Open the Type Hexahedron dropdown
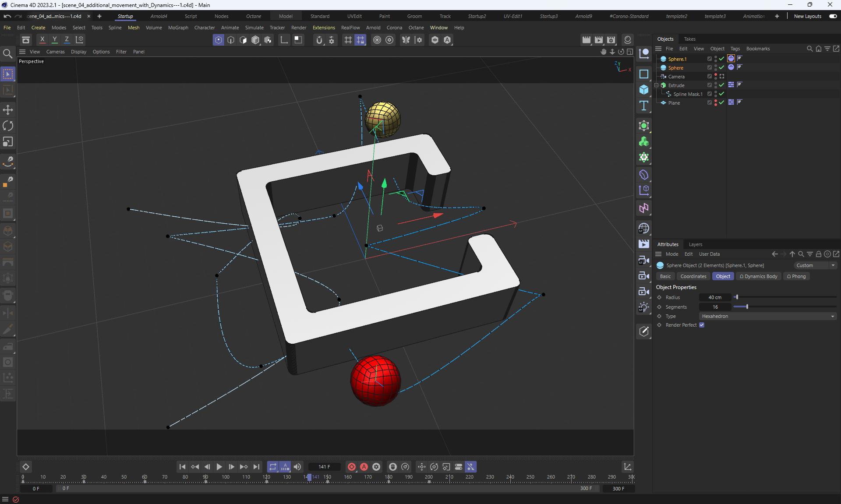The image size is (841, 504). coord(768,316)
